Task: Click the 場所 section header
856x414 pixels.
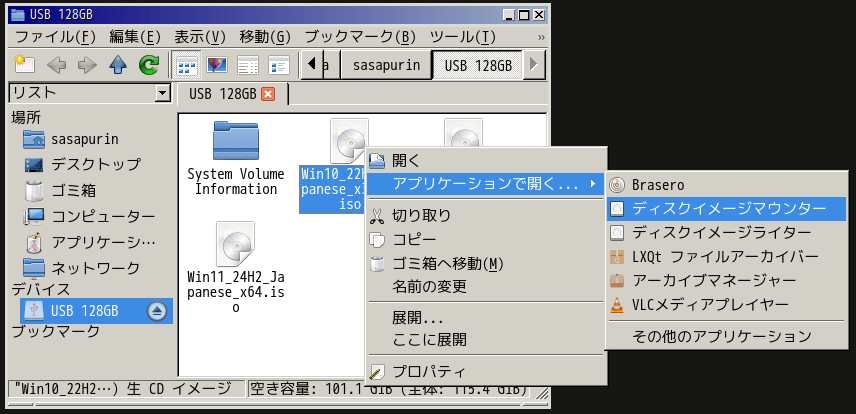Action: 26,117
